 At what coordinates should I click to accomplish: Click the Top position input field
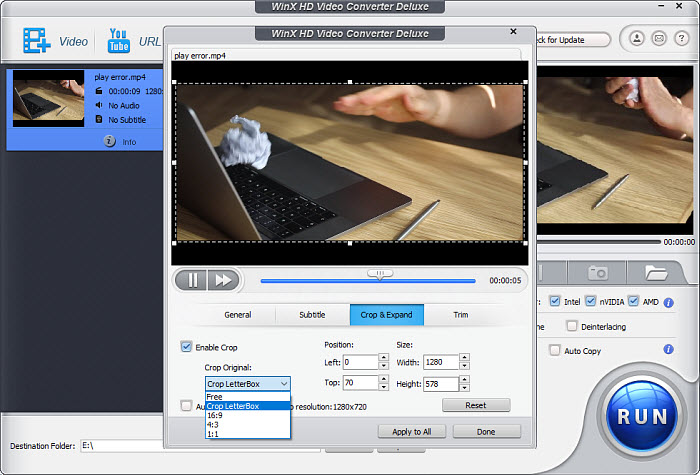coord(360,383)
